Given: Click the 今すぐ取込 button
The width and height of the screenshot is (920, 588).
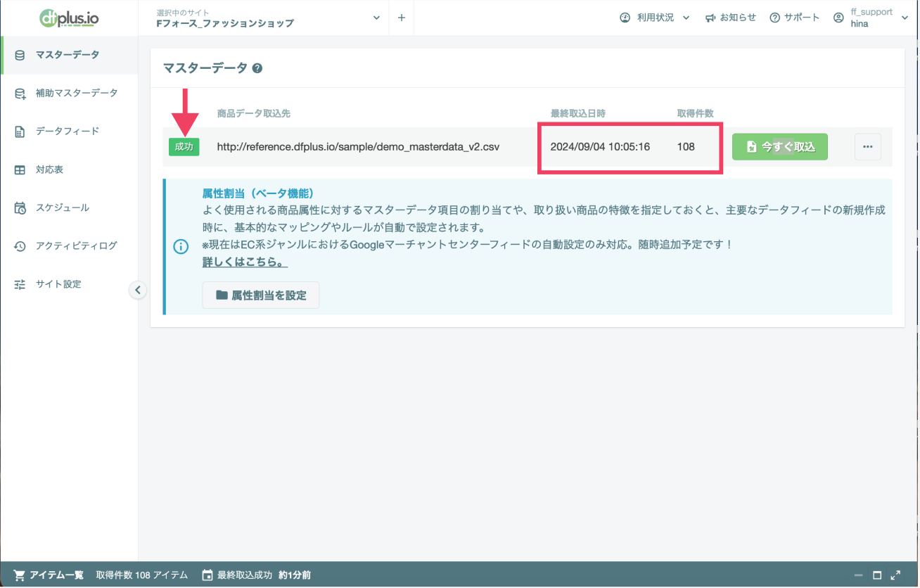Looking at the screenshot, I should [x=780, y=146].
